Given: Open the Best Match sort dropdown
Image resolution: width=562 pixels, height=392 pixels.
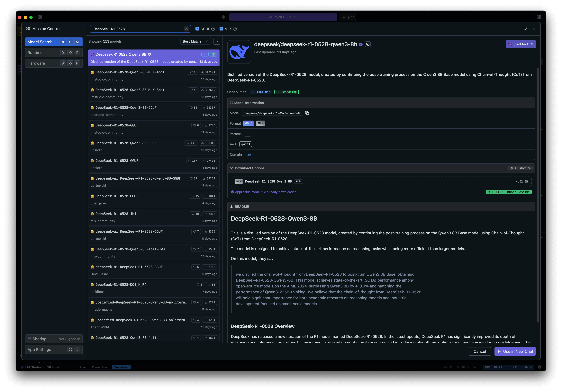Looking at the screenshot, I should pyautogui.click(x=195, y=41).
